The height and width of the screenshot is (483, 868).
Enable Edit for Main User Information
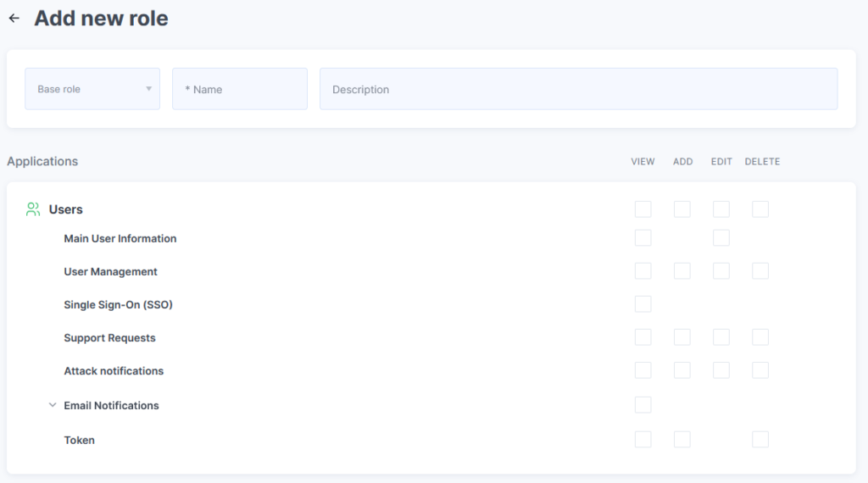click(721, 238)
